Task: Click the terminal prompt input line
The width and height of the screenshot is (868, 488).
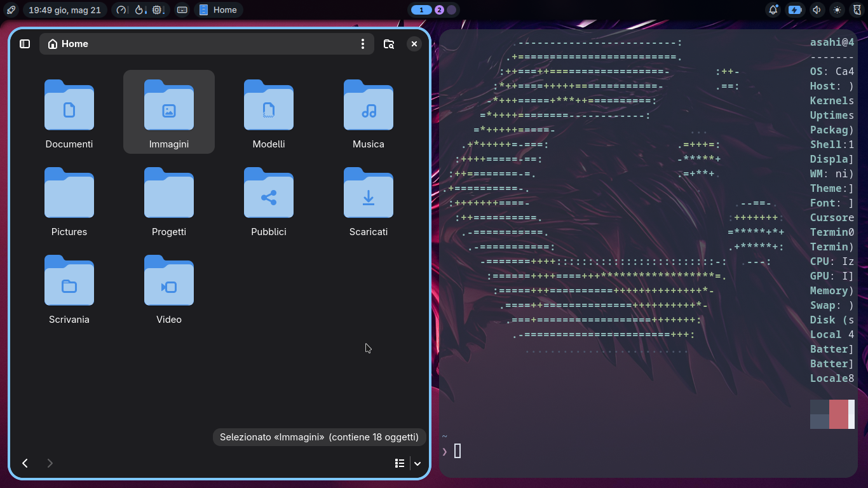Action: pos(648,451)
